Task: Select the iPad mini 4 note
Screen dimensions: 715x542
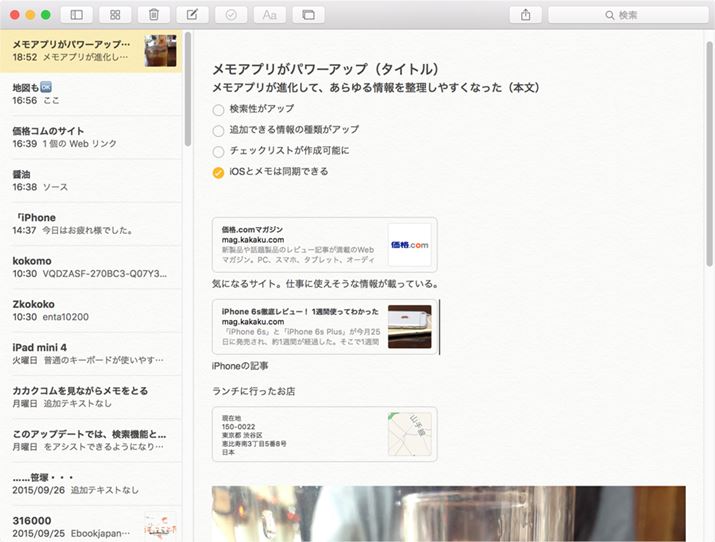Action: 92,353
